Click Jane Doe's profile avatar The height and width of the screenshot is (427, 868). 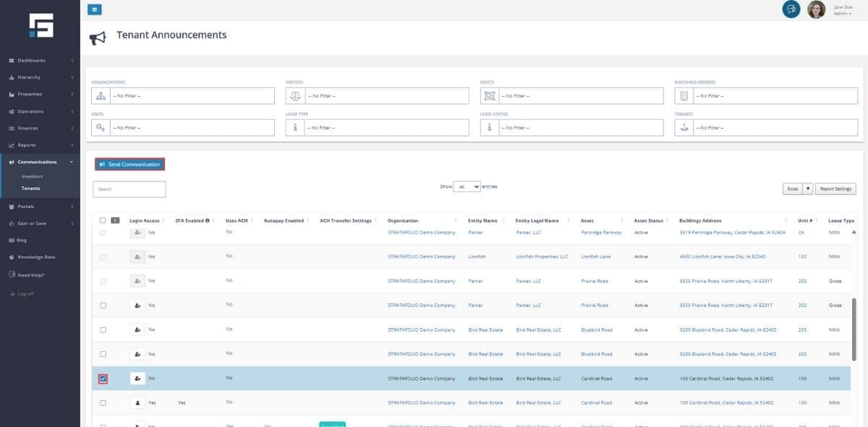[x=816, y=9]
